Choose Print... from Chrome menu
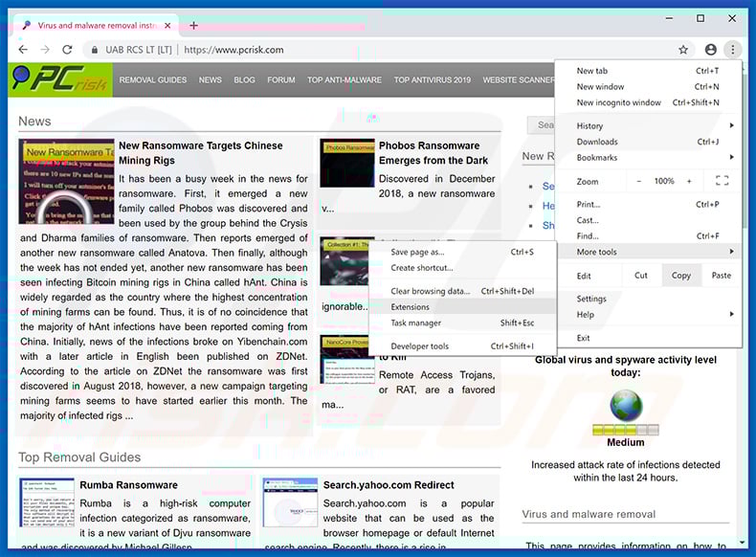756x557 pixels. (648, 205)
